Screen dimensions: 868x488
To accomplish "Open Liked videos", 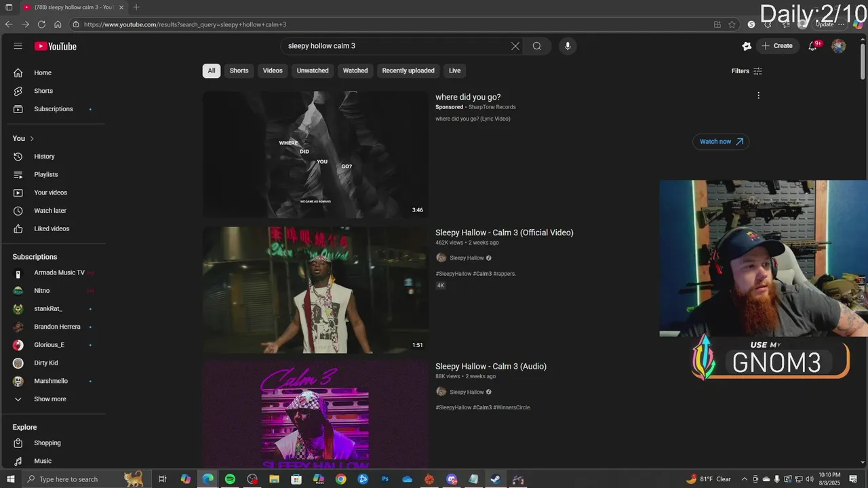I will tap(57, 228).
